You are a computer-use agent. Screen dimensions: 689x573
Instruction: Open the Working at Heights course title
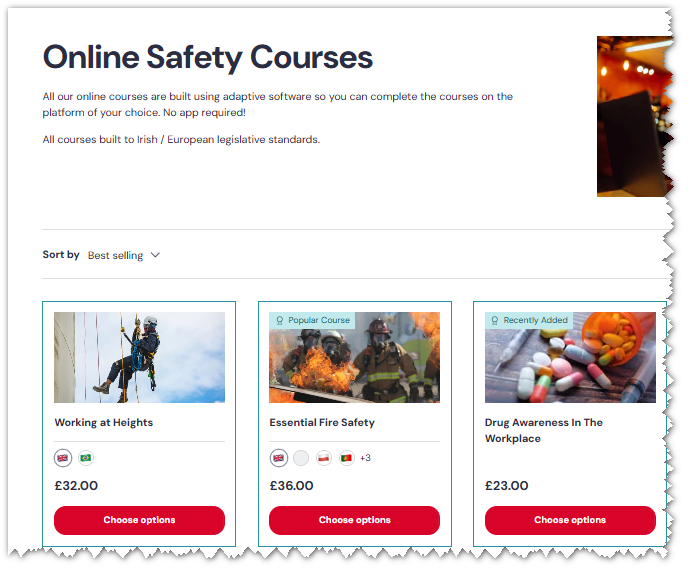click(104, 423)
